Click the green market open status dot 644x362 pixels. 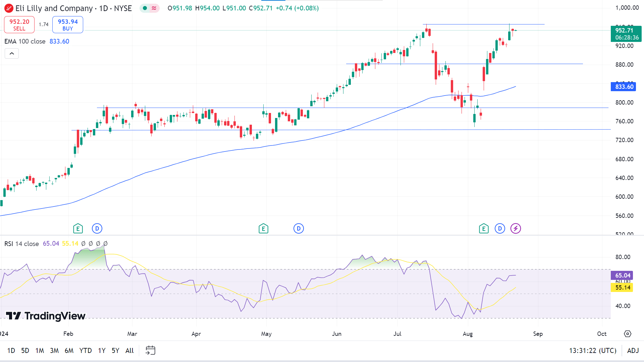click(145, 8)
